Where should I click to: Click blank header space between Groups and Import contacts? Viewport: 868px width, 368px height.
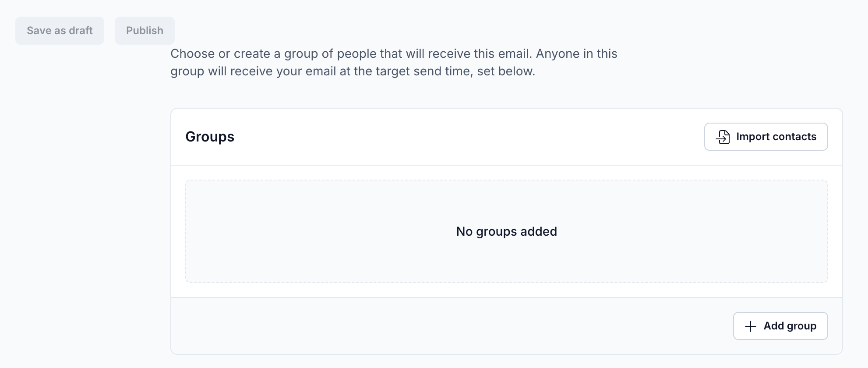(460, 137)
